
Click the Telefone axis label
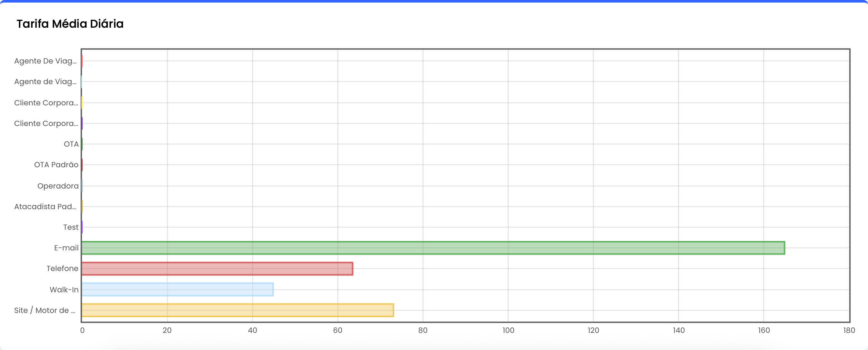tap(62, 268)
